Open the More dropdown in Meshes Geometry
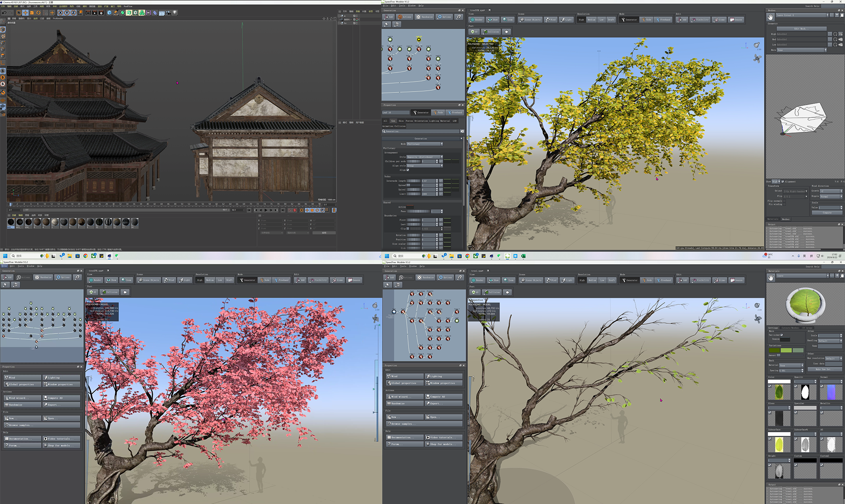The width and height of the screenshot is (845, 504). 801,50
